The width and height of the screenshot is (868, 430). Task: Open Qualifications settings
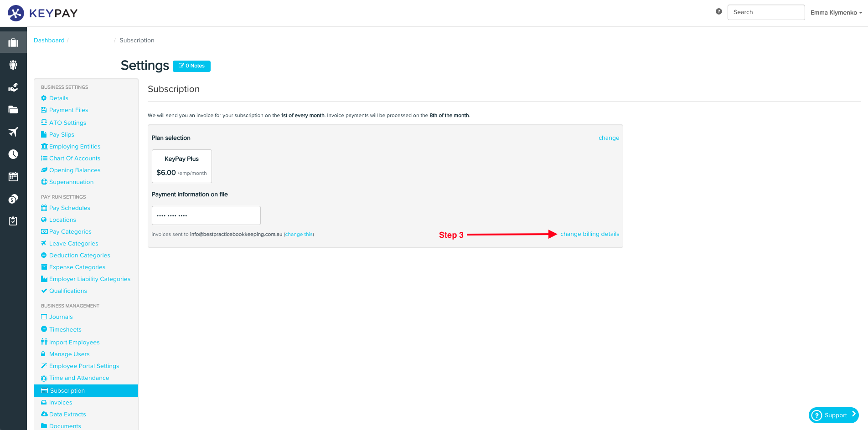(68, 291)
